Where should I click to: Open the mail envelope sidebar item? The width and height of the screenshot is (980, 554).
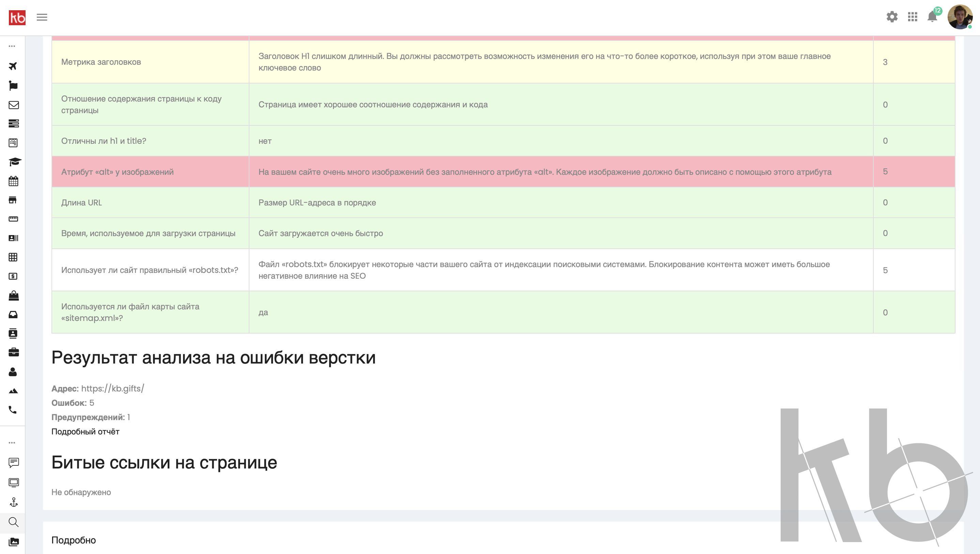(x=13, y=105)
